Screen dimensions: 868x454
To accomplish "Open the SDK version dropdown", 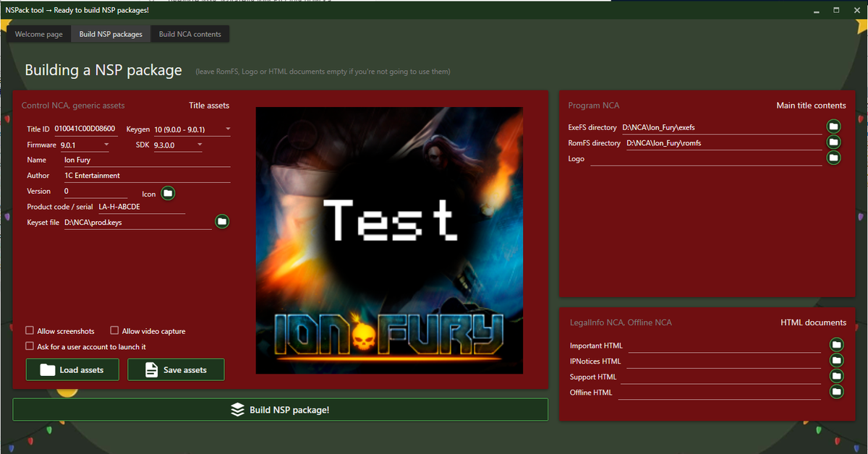I will (x=178, y=145).
